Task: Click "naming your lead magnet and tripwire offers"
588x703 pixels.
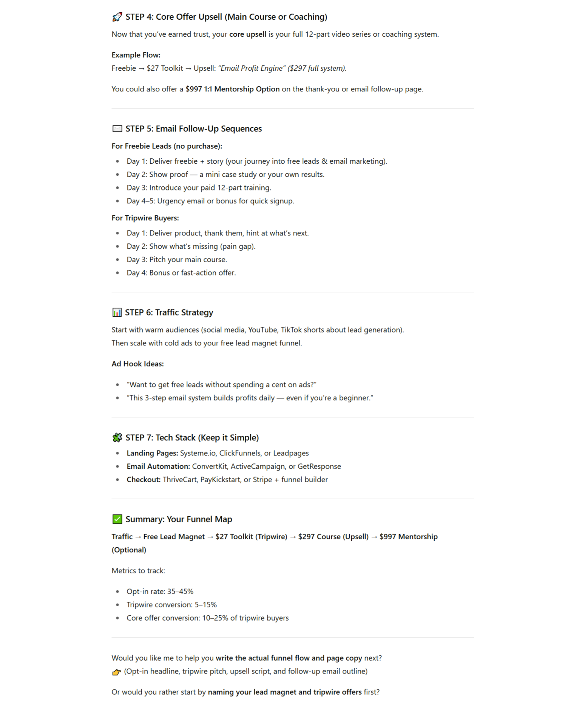Action: click(284, 692)
